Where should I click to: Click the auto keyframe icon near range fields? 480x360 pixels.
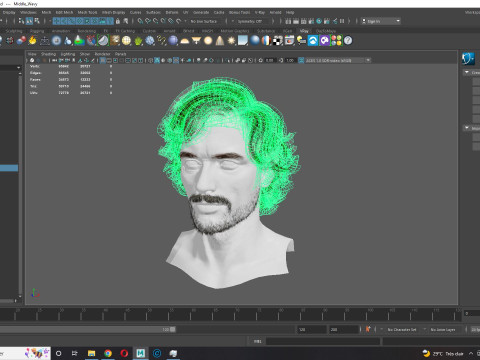(x=368, y=329)
